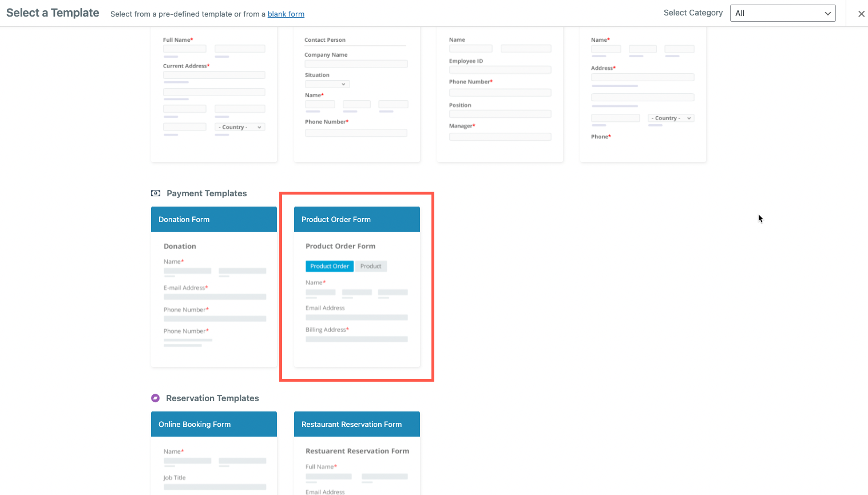Click the Job Title label in Online Booking preview
868x495 pixels.
pos(175,478)
